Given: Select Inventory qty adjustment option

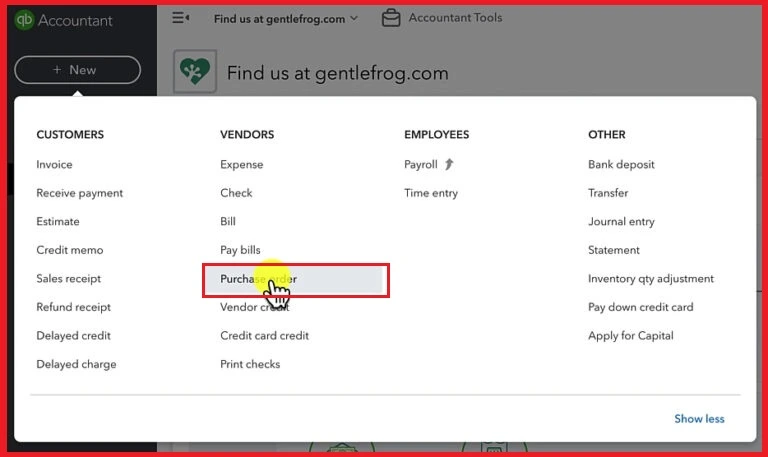Looking at the screenshot, I should [650, 279].
